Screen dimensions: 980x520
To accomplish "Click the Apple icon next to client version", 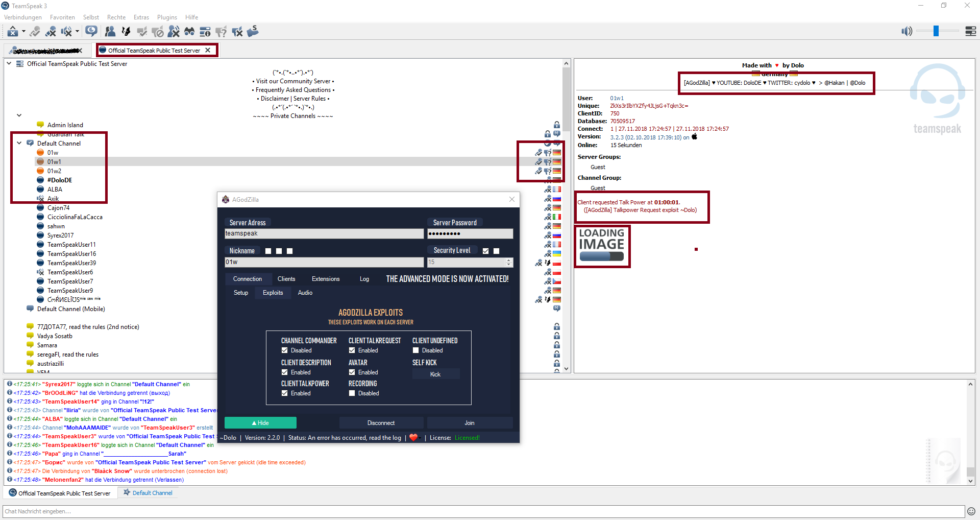I will click(694, 137).
